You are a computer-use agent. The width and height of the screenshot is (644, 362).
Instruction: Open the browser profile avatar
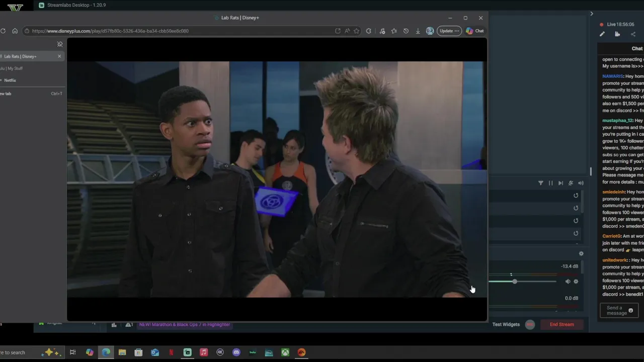(430, 31)
